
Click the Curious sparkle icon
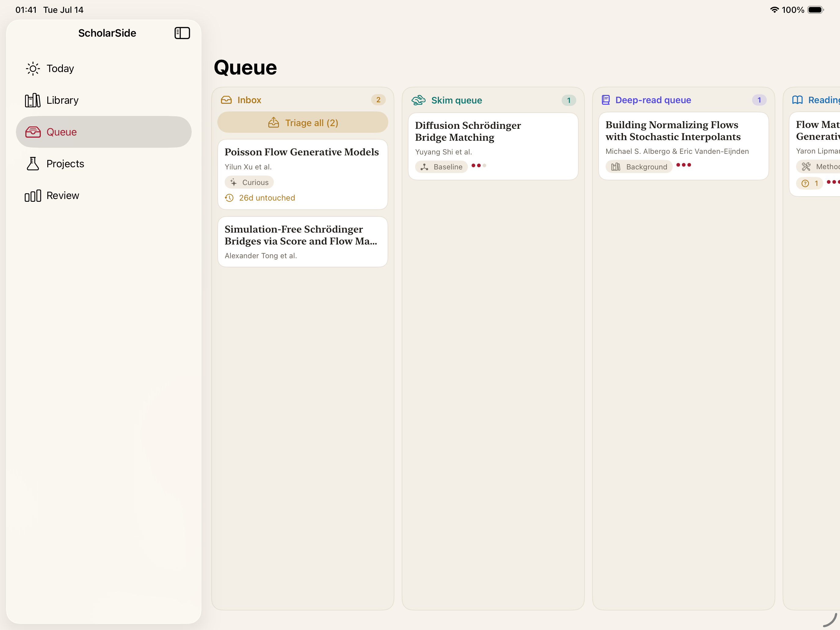(234, 182)
